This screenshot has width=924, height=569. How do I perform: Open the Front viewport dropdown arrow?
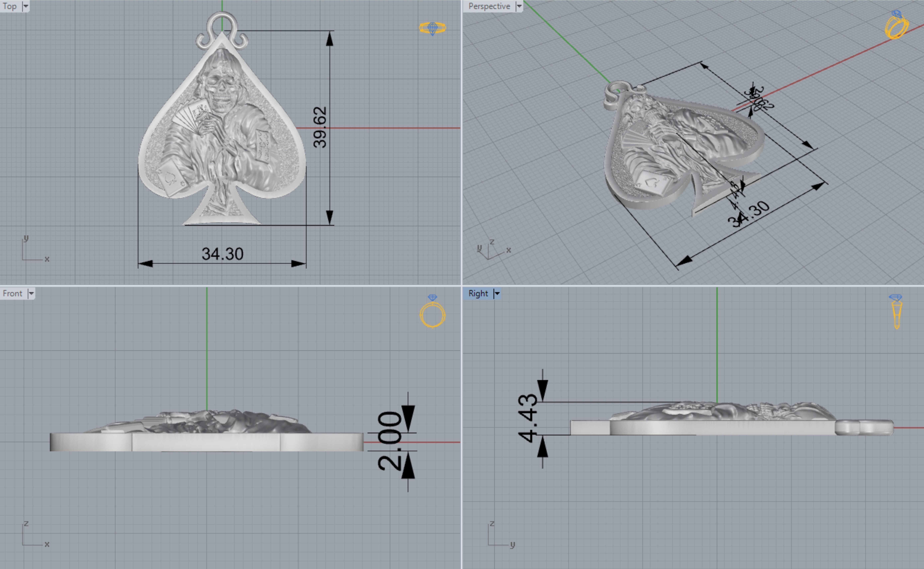(x=31, y=293)
